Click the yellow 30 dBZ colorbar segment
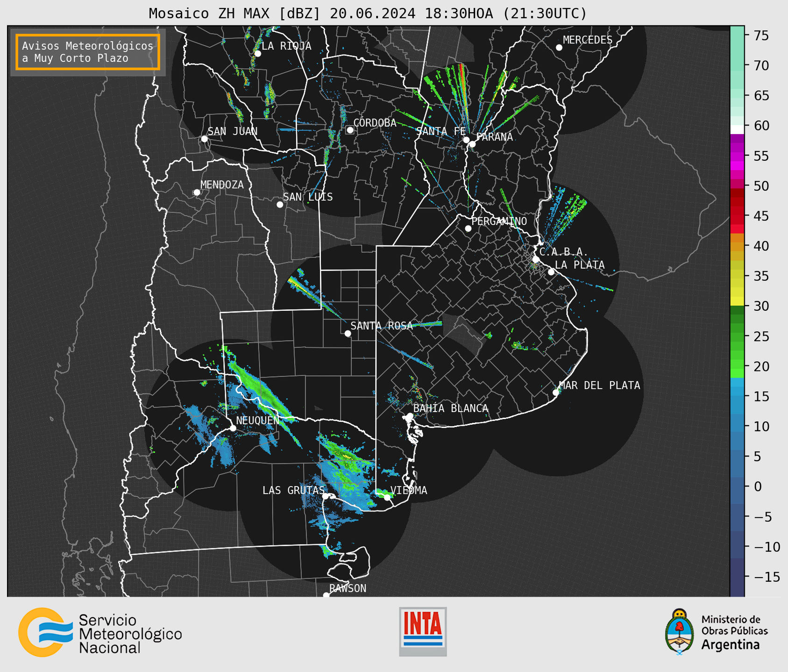Viewport: 788px width, 672px height. click(x=737, y=301)
